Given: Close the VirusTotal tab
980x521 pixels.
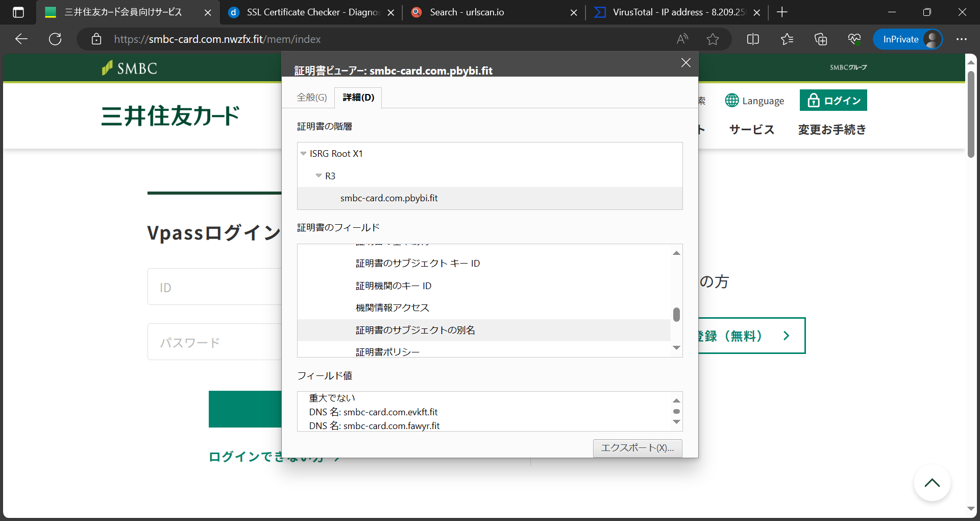Looking at the screenshot, I should click(757, 12).
